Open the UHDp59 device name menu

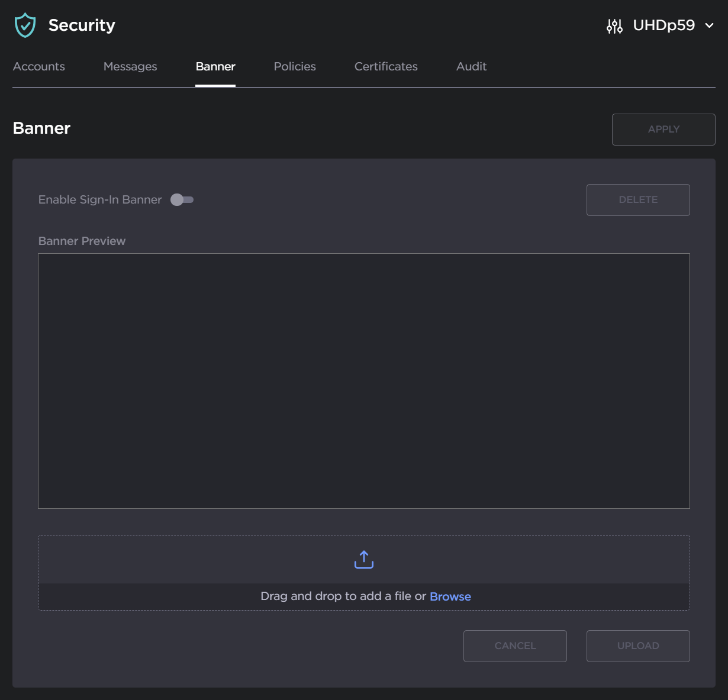click(663, 25)
